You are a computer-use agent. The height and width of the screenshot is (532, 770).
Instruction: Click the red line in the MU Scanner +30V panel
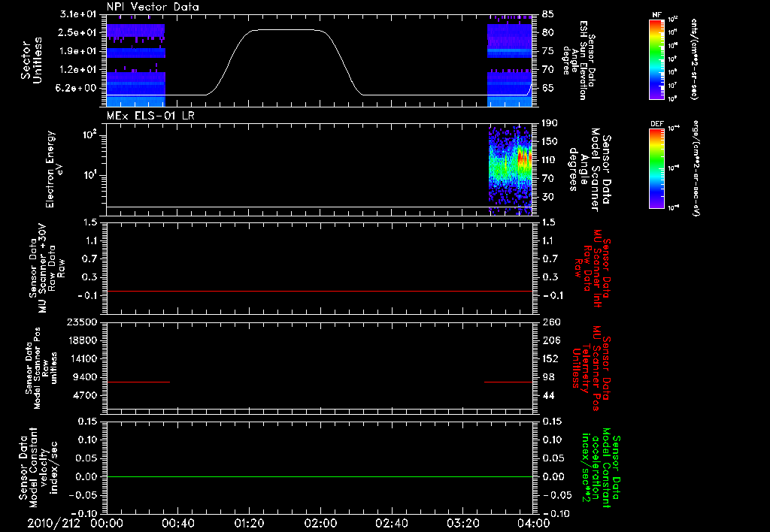click(x=319, y=292)
